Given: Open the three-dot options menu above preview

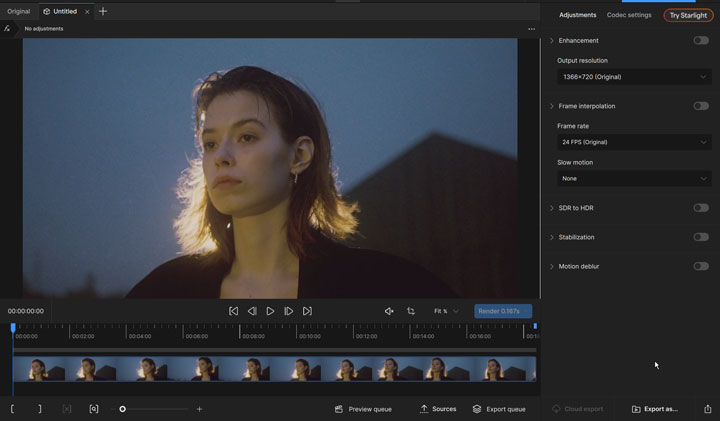Looking at the screenshot, I should pyautogui.click(x=531, y=29).
